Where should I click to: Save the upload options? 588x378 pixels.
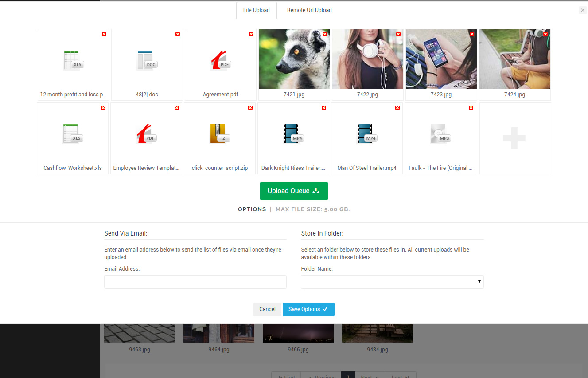tap(308, 309)
